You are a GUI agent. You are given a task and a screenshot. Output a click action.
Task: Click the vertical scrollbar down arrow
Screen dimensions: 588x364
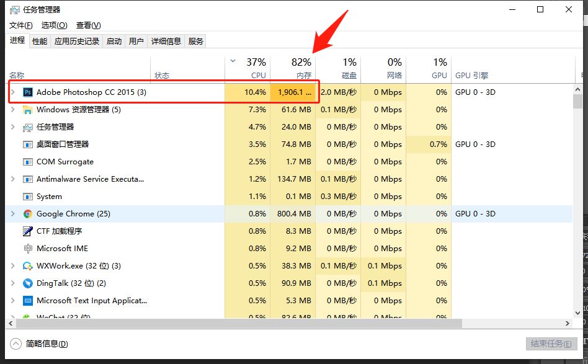click(577, 313)
